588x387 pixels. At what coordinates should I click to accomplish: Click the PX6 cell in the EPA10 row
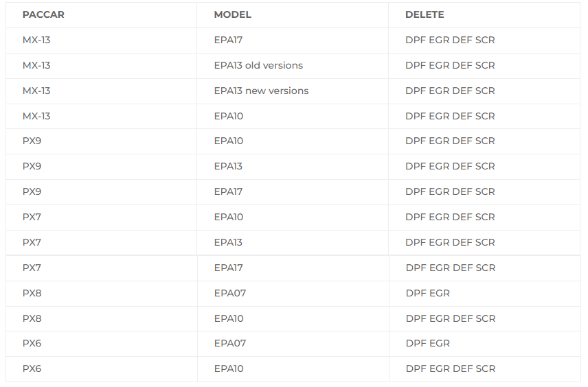point(32,368)
